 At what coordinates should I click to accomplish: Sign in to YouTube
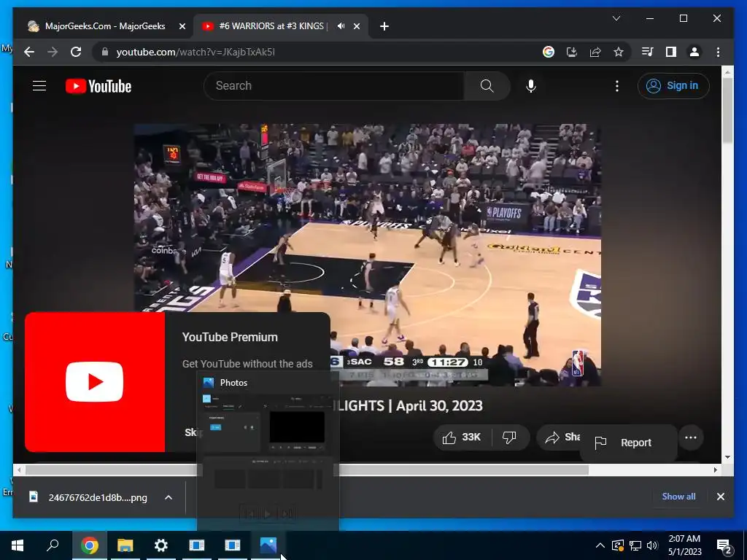coord(673,86)
